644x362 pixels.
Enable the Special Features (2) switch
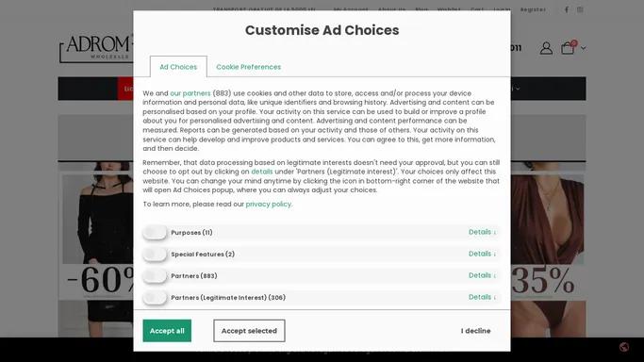coord(155,254)
